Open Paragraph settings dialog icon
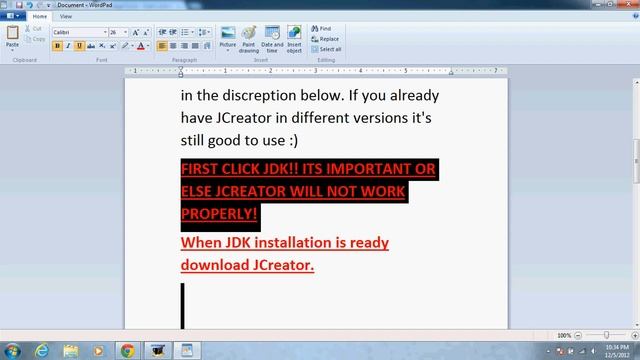This screenshot has width=640, height=360. coord(207,46)
